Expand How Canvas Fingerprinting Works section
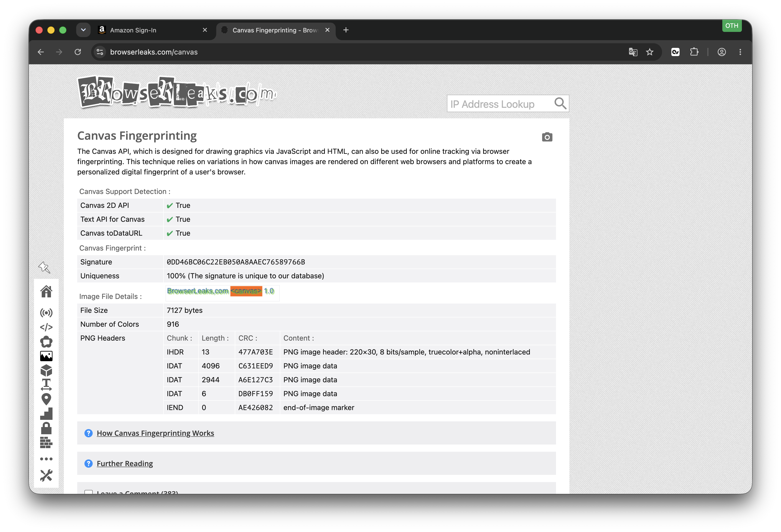 155,433
